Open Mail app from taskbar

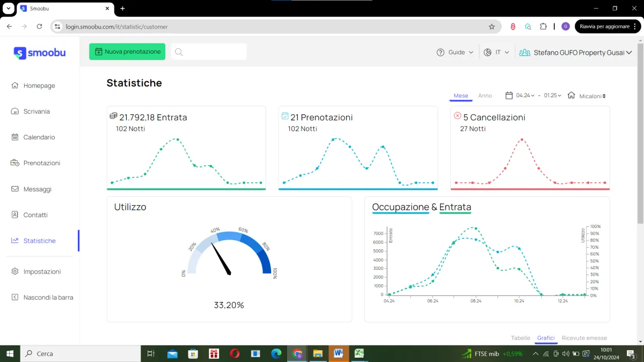click(172, 353)
